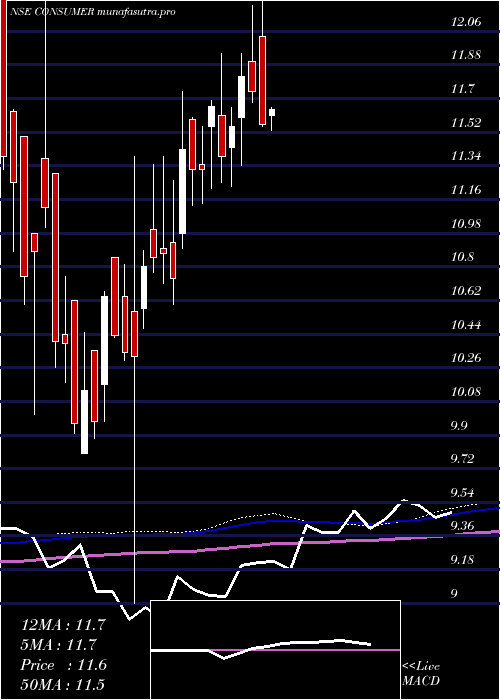The image size is (500, 700).
Task: Click the '5MA : 11.7' readout
Action: click(x=59, y=645)
